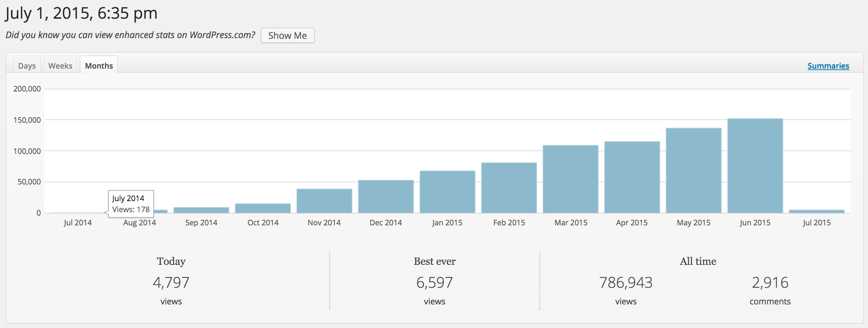
Task: Click the Best ever 6,597 value
Action: click(x=434, y=283)
